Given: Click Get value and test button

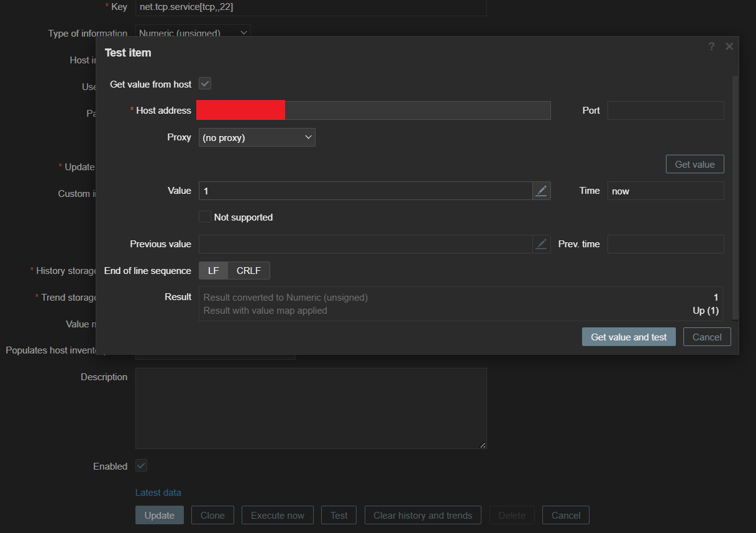Looking at the screenshot, I should 628,337.
